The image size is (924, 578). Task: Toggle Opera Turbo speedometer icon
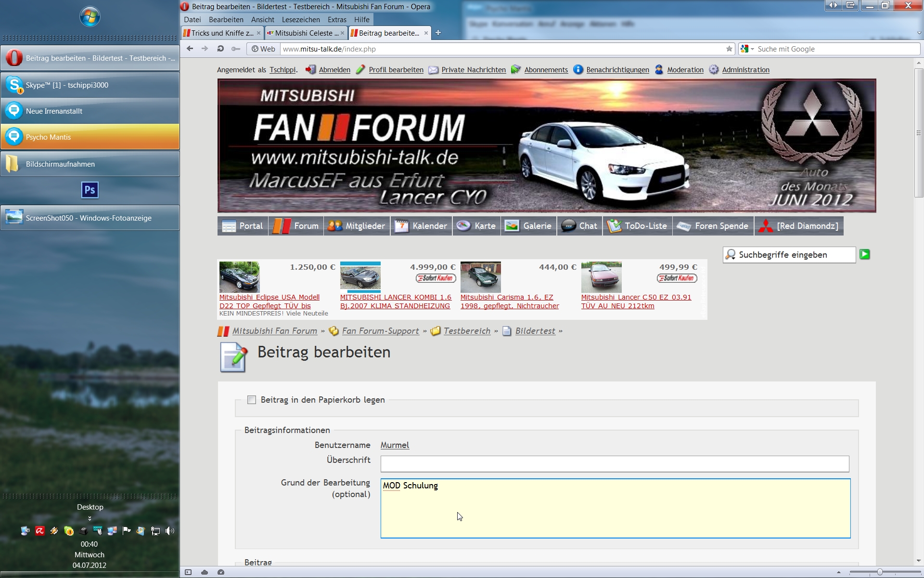click(x=221, y=572)
